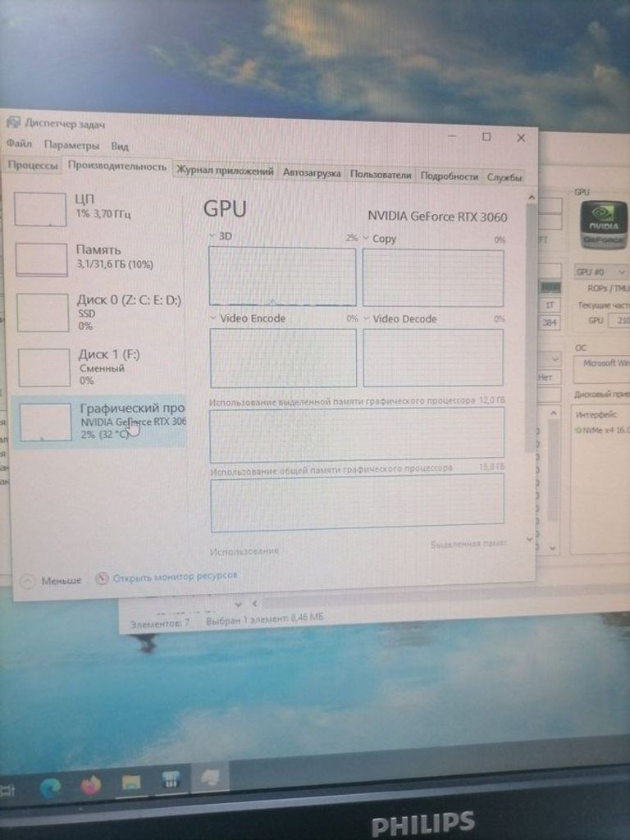Open the Файл menu in Task Manager

tap(20, 144)
